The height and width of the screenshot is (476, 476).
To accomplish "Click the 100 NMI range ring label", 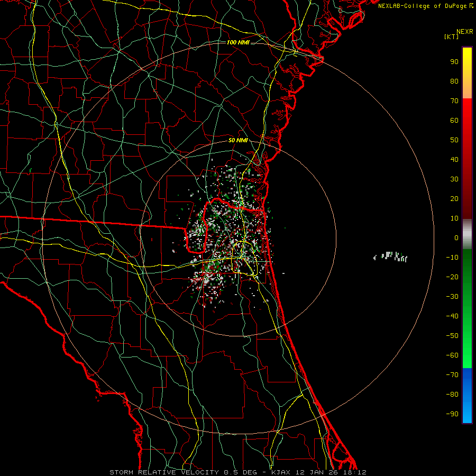I will pos(238,42).
